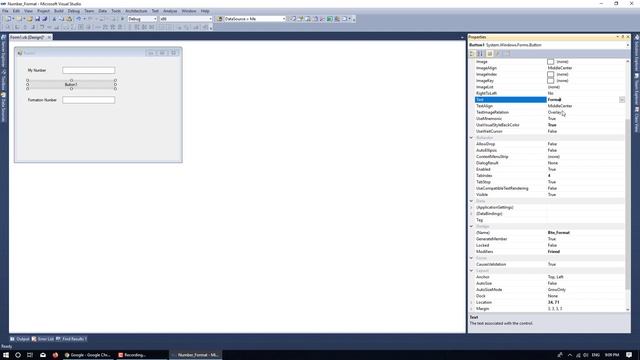Open the Find Results 1 tab
This screenshot has width=640, height=360.
coord(71,339)
